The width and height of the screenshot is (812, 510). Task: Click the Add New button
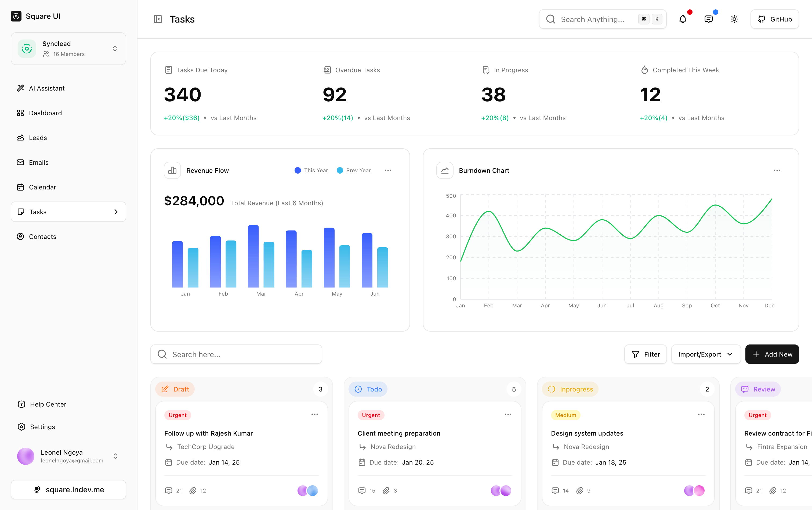click(771, 354)
